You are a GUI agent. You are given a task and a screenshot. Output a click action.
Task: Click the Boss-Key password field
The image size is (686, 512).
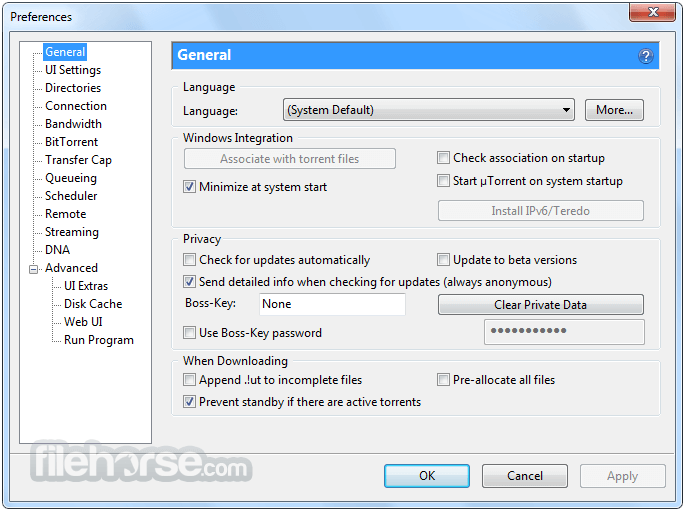point(564,332)
